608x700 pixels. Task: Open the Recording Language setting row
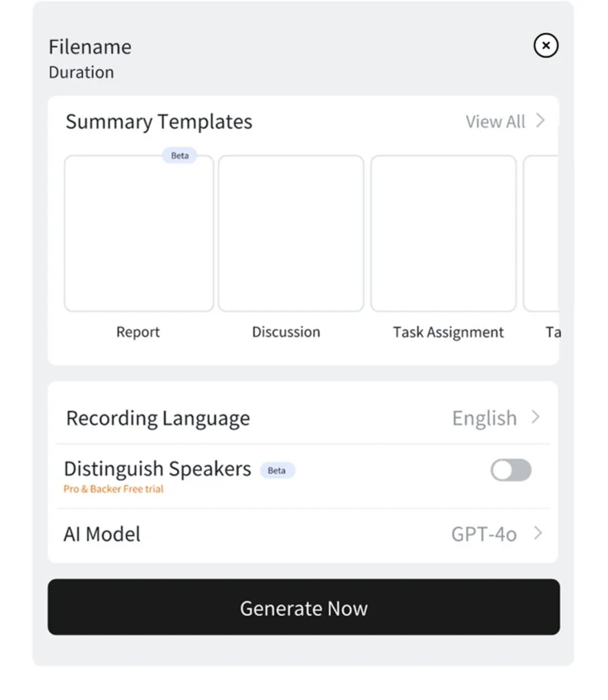pos(303,418)
